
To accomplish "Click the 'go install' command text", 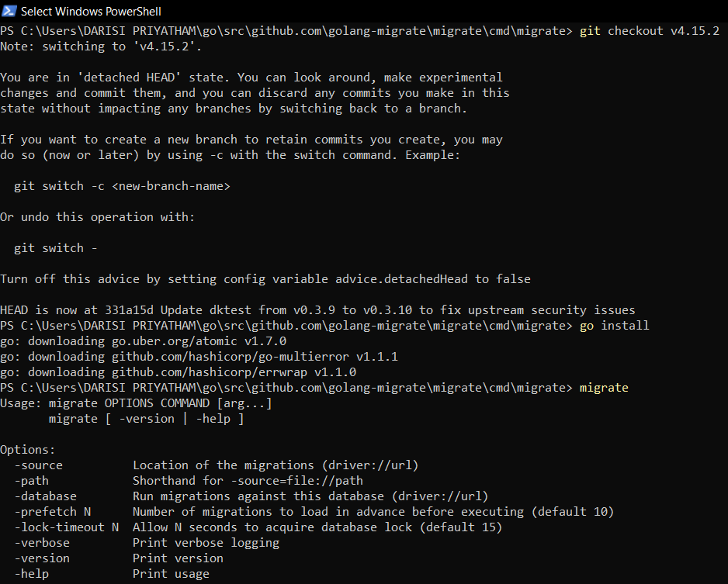I will 614,326.
